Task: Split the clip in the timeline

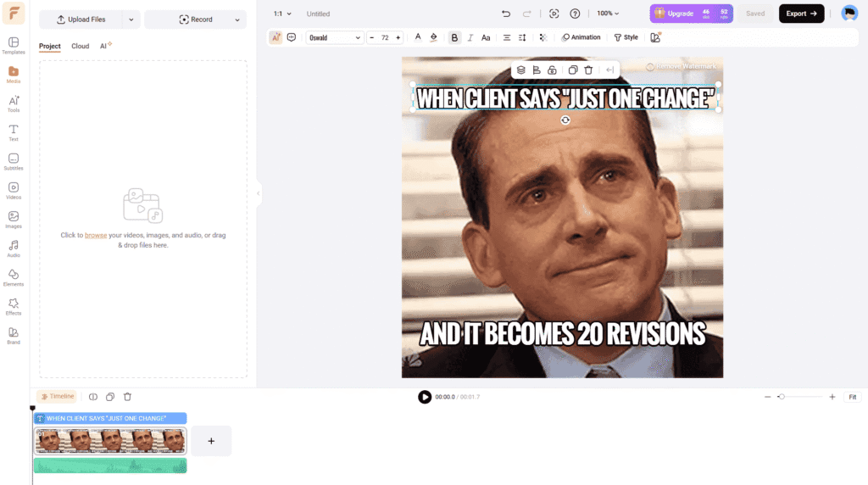Action: pyautogui.click(x=93, y=397)
